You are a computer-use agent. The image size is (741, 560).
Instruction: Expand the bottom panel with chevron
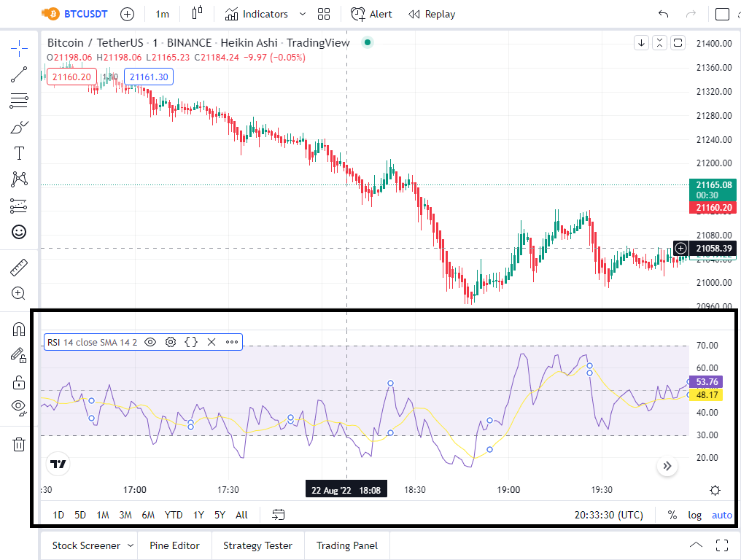coord(696,545)
